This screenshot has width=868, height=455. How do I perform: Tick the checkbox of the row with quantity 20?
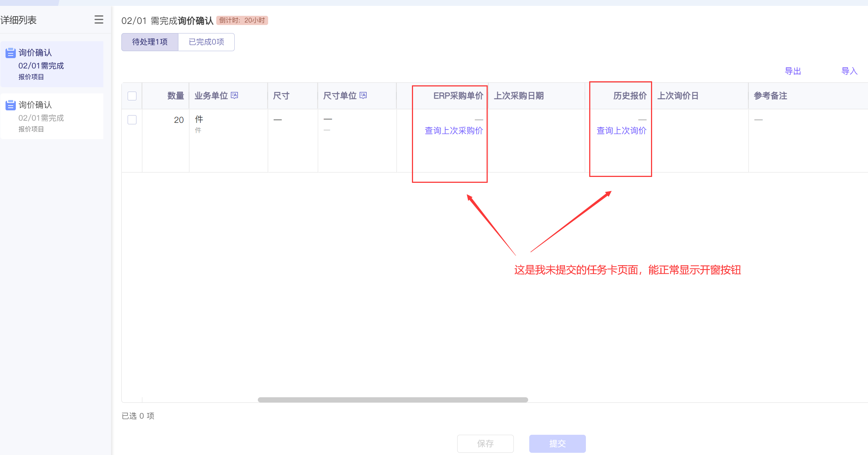pyautogui.click(x=132, y=120)
